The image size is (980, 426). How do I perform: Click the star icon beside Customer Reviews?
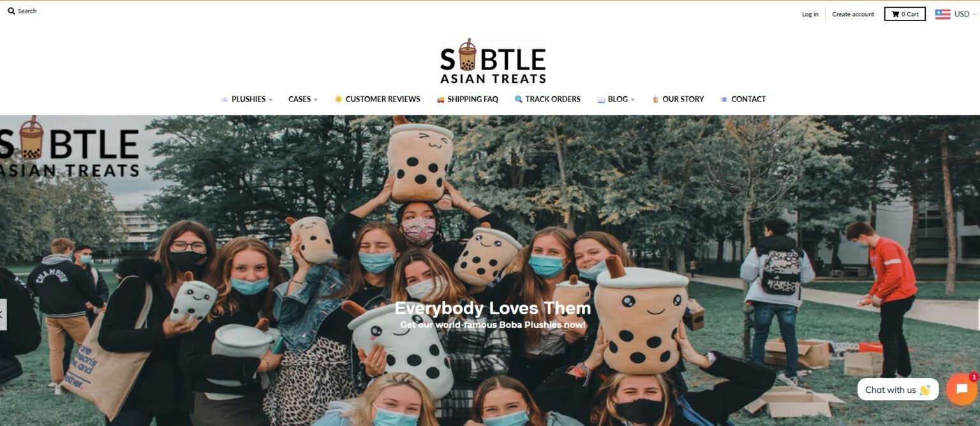click(x=338, y=99)
